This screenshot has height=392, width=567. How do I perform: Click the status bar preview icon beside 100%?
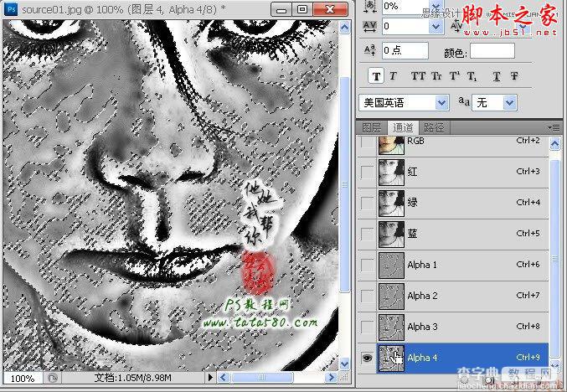coord(53,379)
